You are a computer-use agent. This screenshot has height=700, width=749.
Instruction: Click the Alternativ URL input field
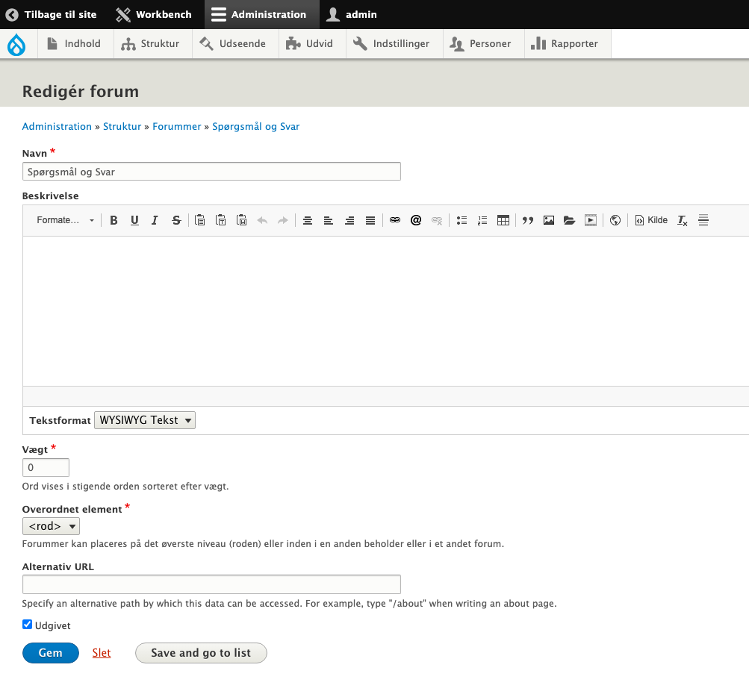[x=211, y=584]
